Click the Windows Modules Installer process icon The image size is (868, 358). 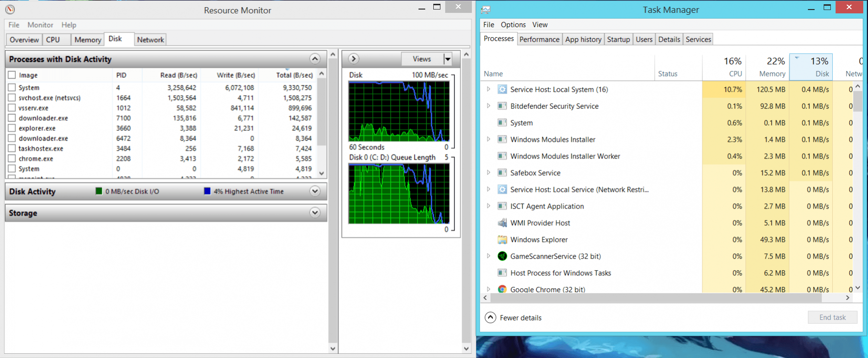click(x=502, y=139)
